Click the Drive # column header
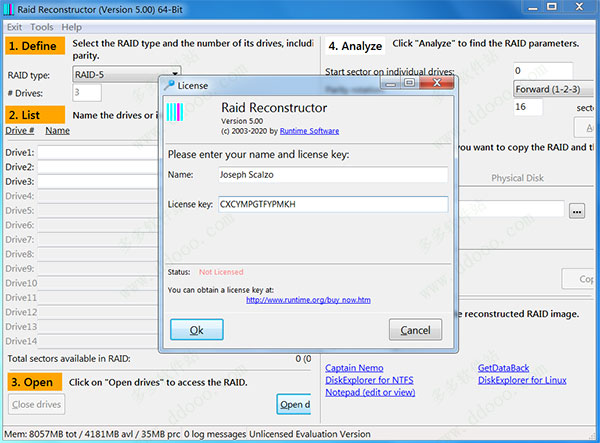The image size is (600, 443). 20,130
